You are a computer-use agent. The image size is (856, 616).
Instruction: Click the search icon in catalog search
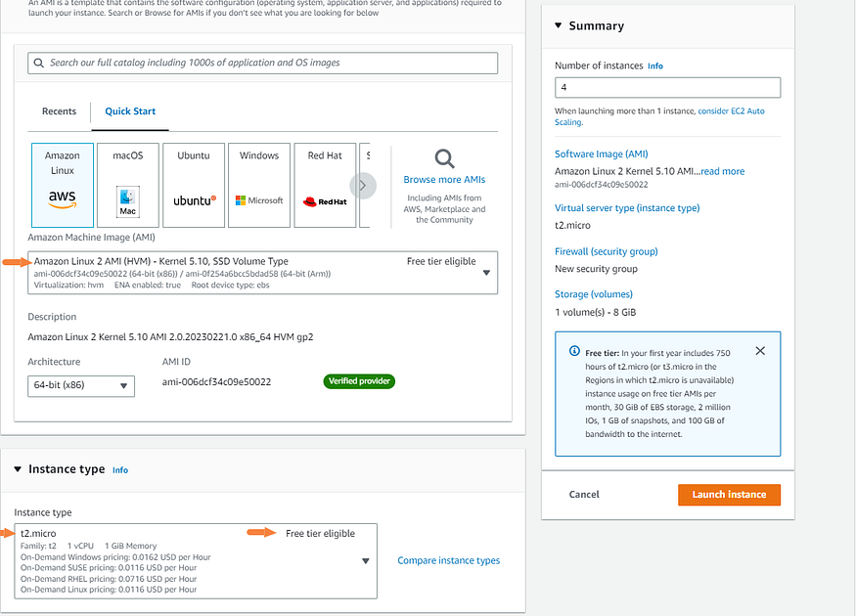tap(39, 63)
